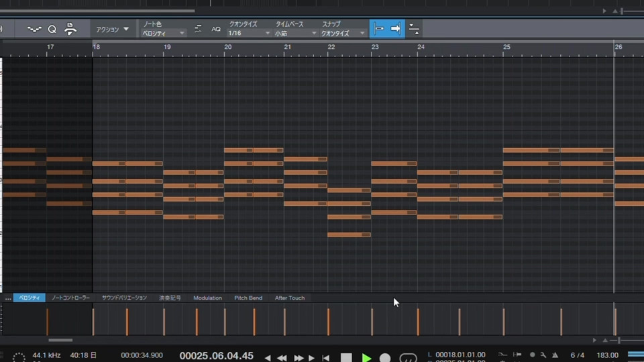
Task: Click the preroll icon left of the dot icon
Action: tap(517, 355)
